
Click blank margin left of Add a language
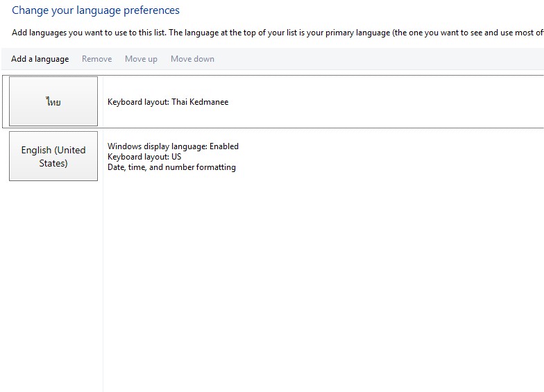point(6,59)
